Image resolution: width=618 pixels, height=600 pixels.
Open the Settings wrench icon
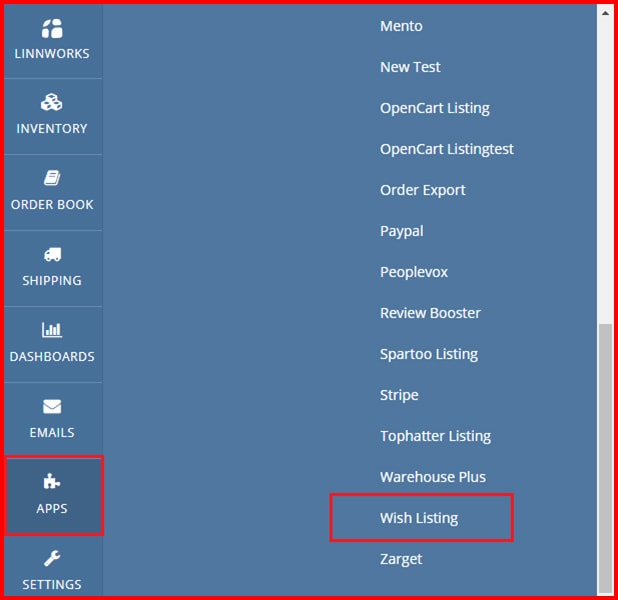tap(52, 558)
